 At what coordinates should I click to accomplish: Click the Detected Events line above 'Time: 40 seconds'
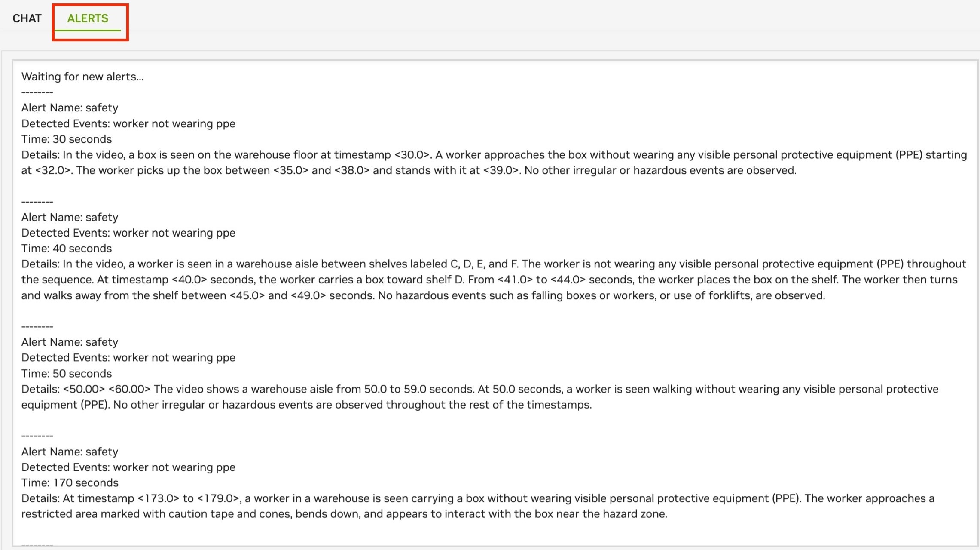pyautogui.click(x=128, y=233)
